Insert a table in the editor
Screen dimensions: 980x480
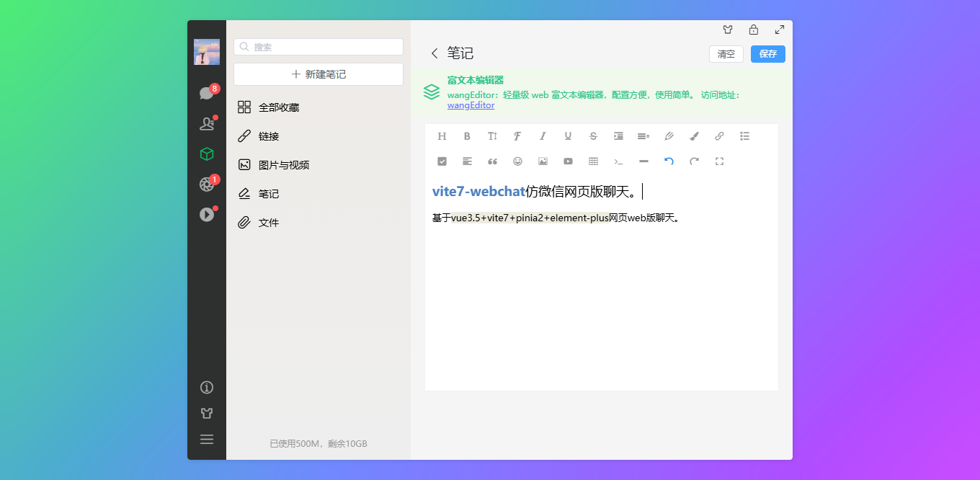pyautogui.click(x=593, y=161)
